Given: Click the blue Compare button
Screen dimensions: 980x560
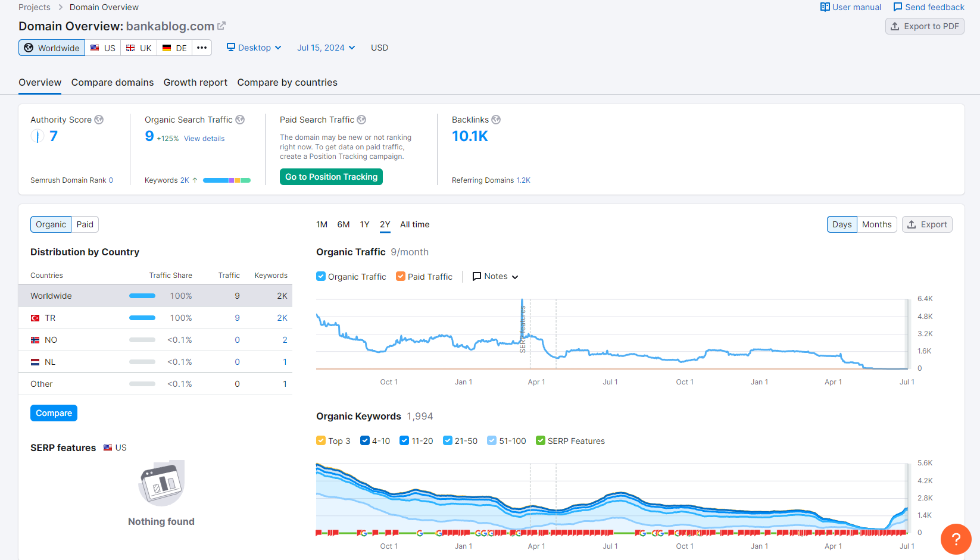Looking at the screenshot, I should [54, 413].
